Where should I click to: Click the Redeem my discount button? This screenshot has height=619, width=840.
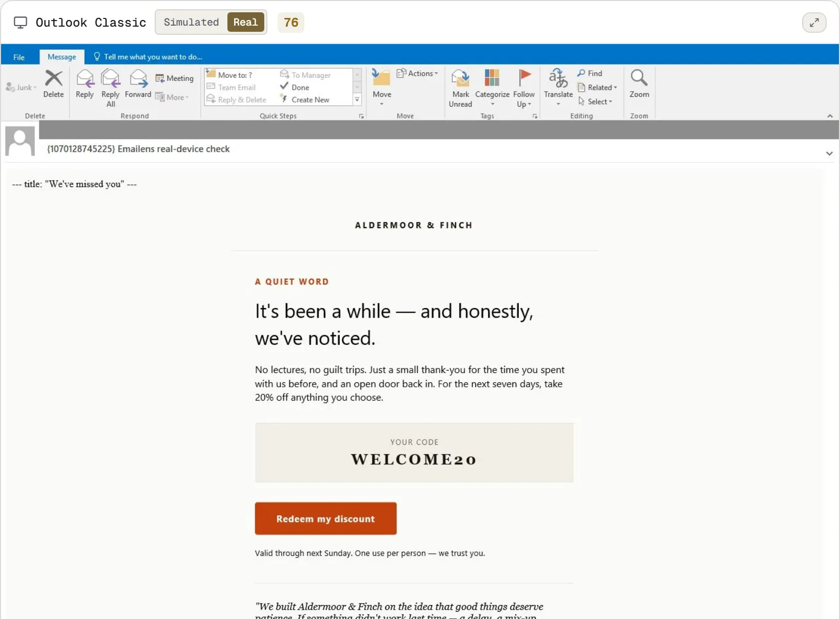(326, 519)
